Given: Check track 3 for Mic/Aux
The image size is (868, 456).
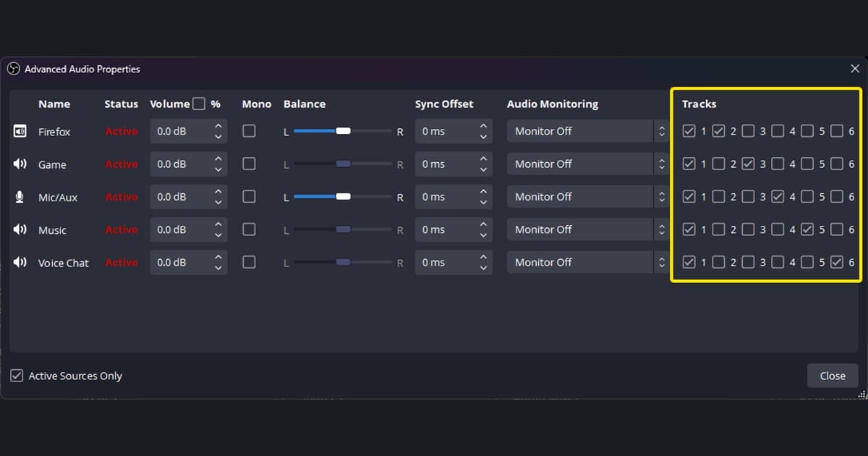Looking at the screenshot, I should [x=748, y=196].
